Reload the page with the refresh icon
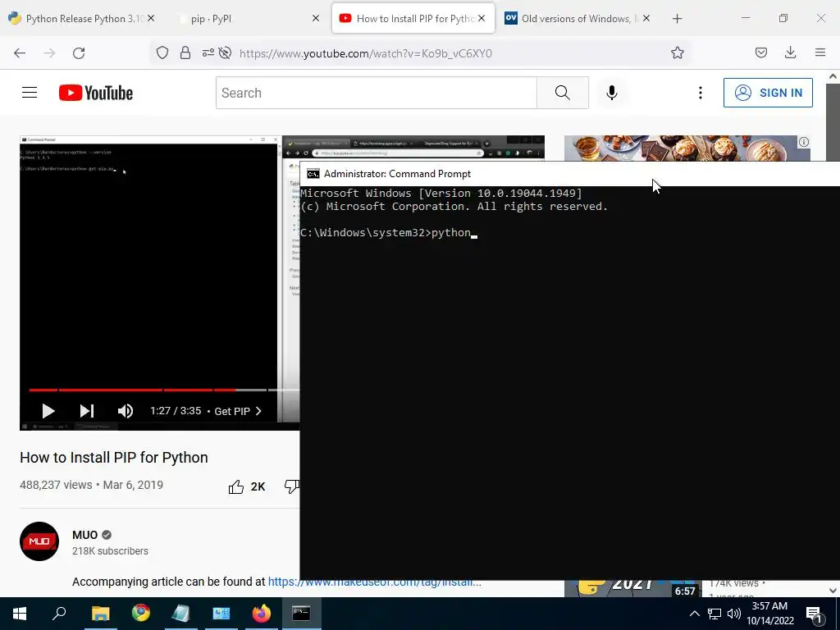Screen dimensions: 840x630 [79, 53]
